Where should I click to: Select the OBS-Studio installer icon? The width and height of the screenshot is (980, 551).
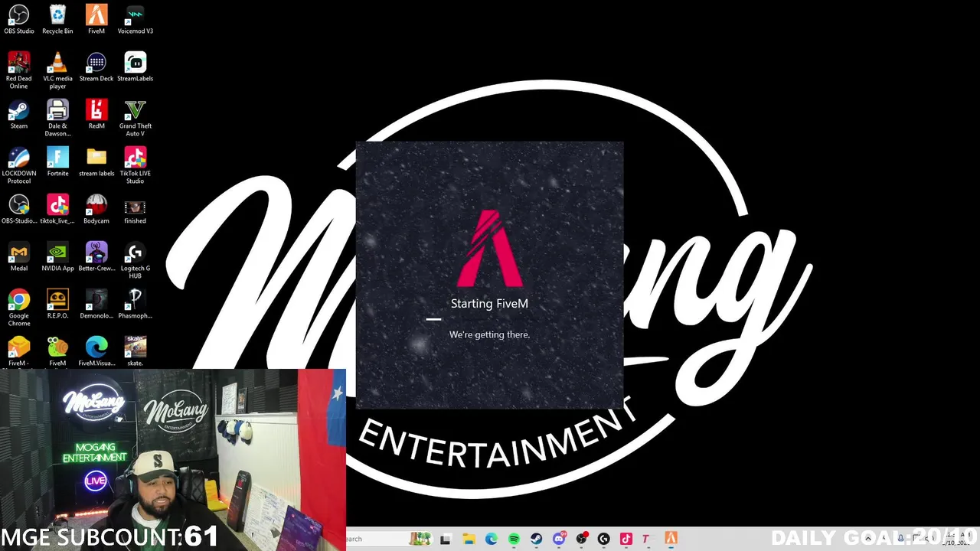[x=19, y=210]
